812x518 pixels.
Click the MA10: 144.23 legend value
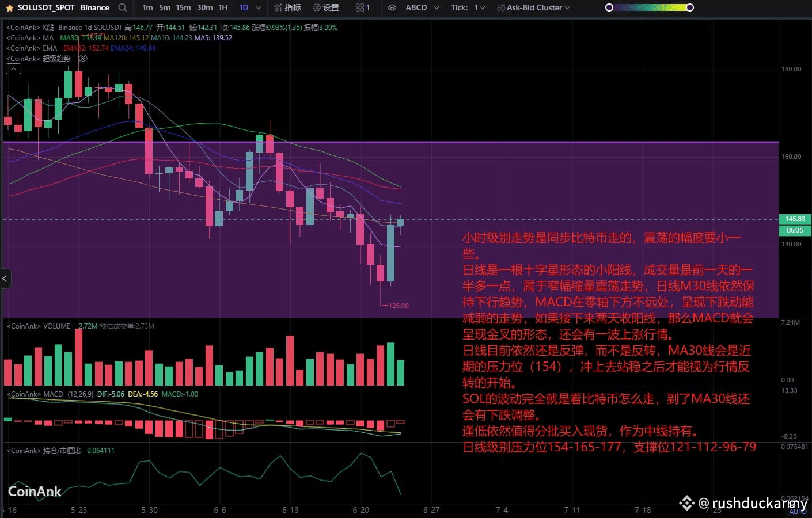coord(172,38)
